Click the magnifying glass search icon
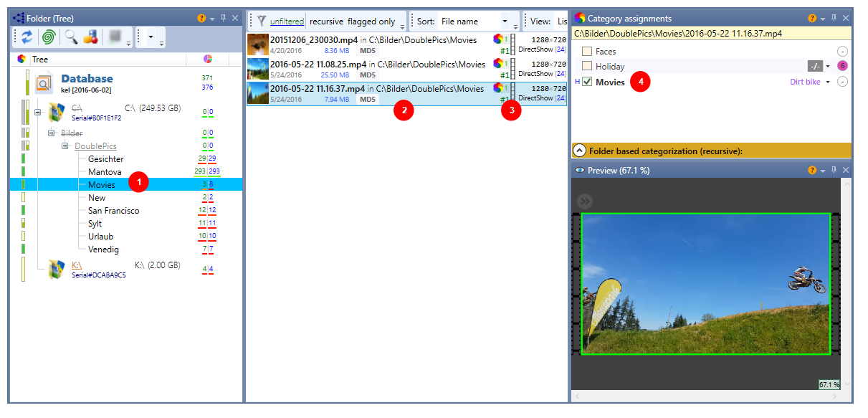Viewport: 868px width, 418px height. pos(71,37)
